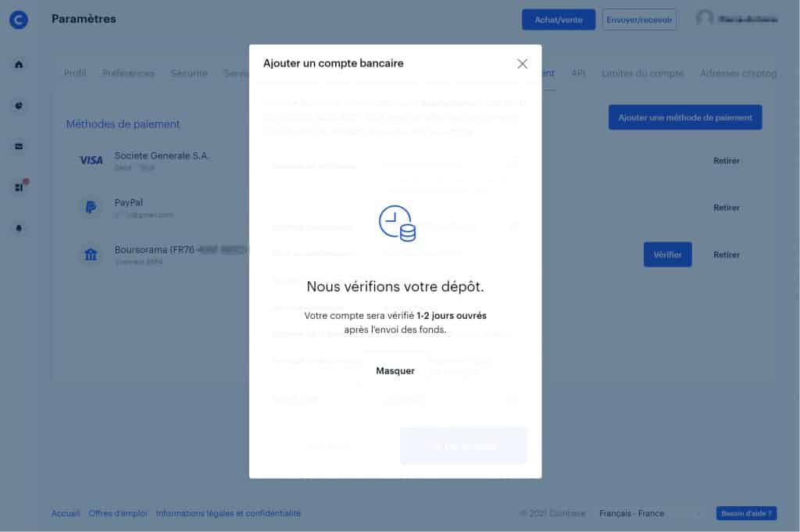Switch to the Adresses crypto tab

click(x=737, y=73)
